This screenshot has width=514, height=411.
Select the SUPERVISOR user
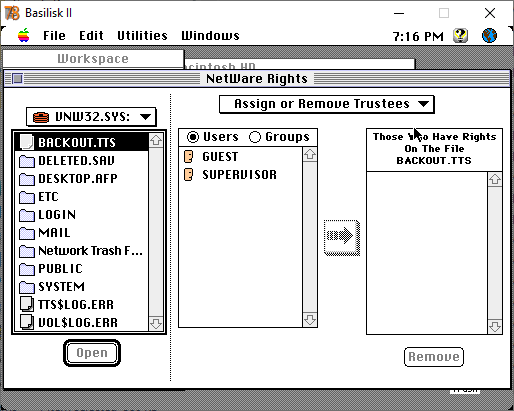click(240, 174)
